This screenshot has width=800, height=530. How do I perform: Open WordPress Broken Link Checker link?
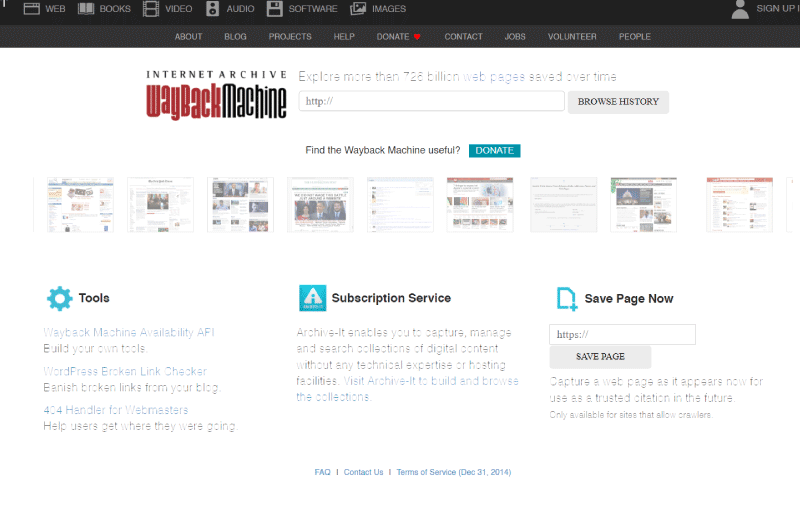pos(125,371)
